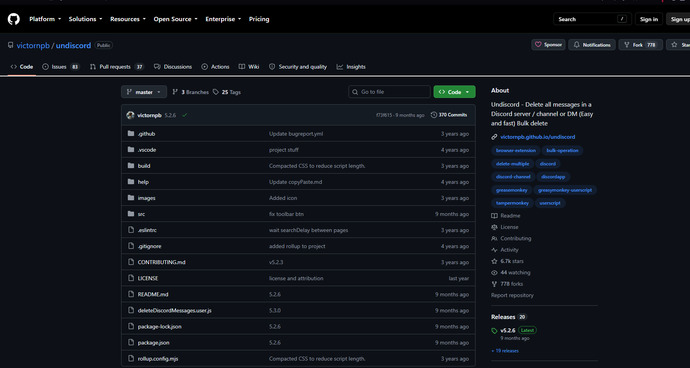Screen dimensions: 690x368
Task: Click the file icon beside .gitignore
Action: pos(131,246)
